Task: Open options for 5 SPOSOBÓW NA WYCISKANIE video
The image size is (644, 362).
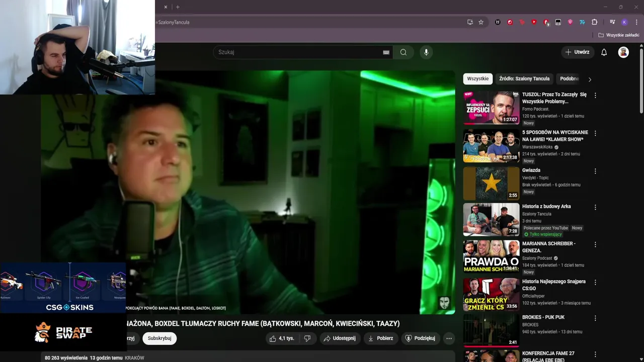Action: (x=595, y=133)
